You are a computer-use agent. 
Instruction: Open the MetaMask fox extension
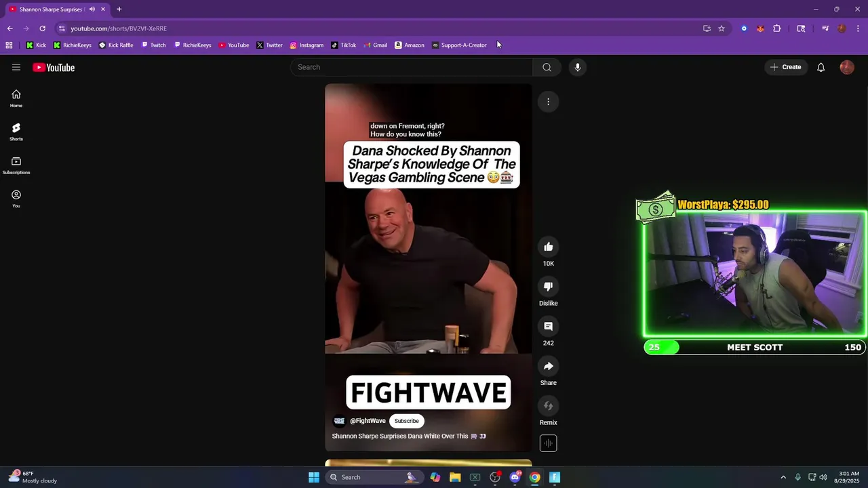[760, 28]
